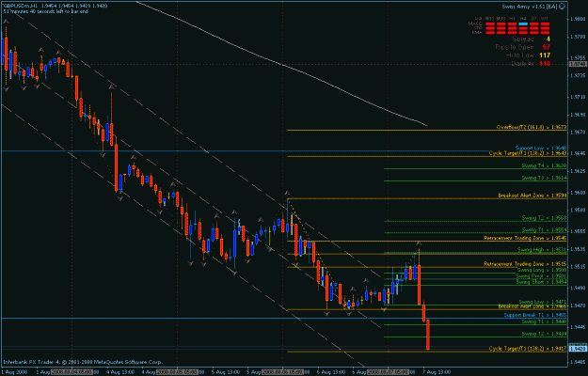The image size is (588, 376).
Task: Click the fractal arrow above the Swing High candle
Action: pyautogui.click(x=419, y=243)
